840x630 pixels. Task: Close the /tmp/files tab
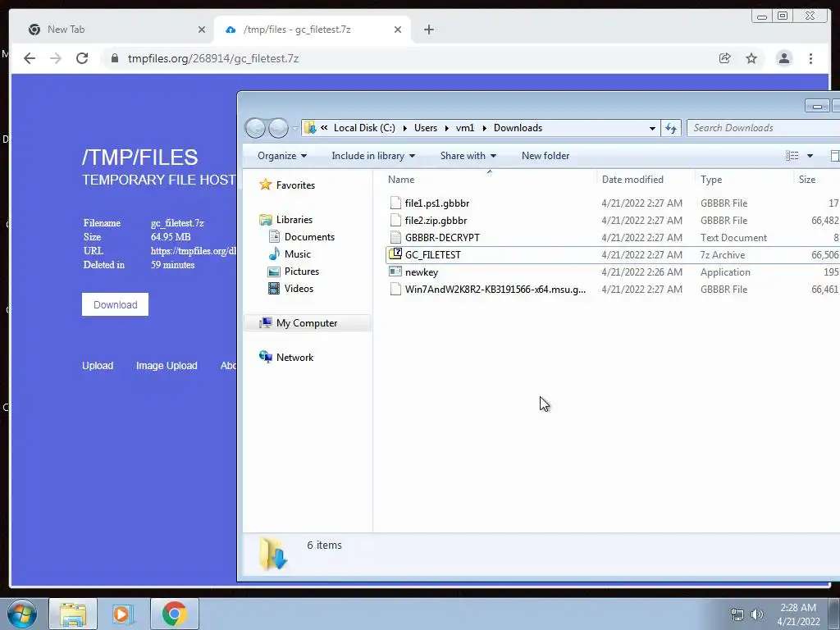398,30
